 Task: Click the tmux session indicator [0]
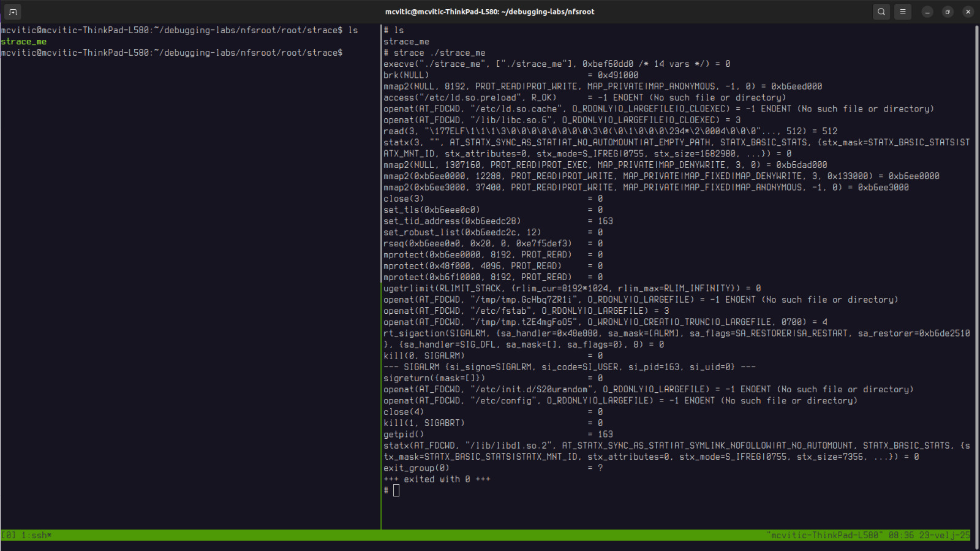pyautogui.click(x=9, y=535)
